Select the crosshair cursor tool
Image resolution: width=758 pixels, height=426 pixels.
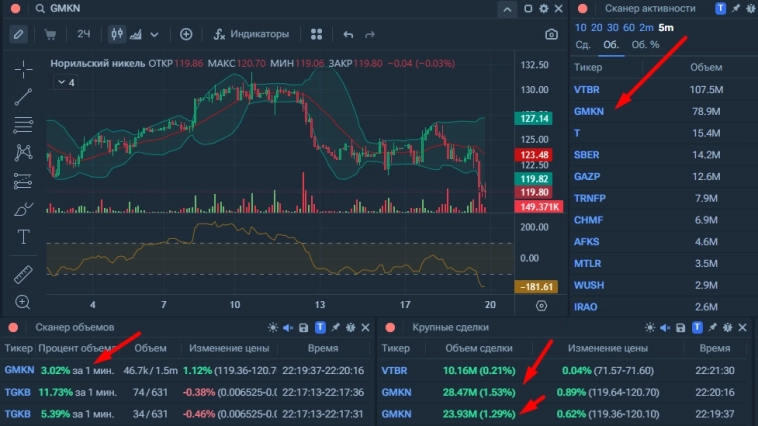pos(22,68)
